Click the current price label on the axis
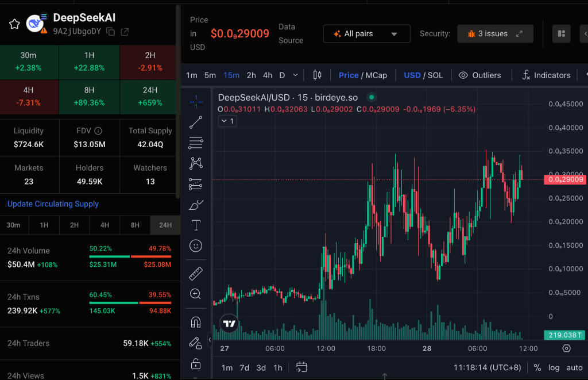 click(x=566, y=179)
